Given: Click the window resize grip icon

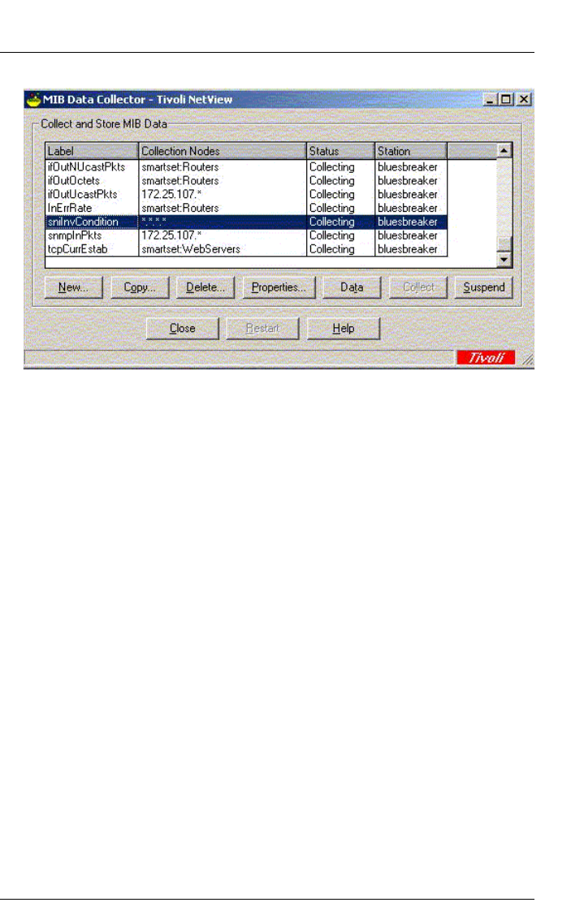Looking at the screenshot, I should coord(527,358).
